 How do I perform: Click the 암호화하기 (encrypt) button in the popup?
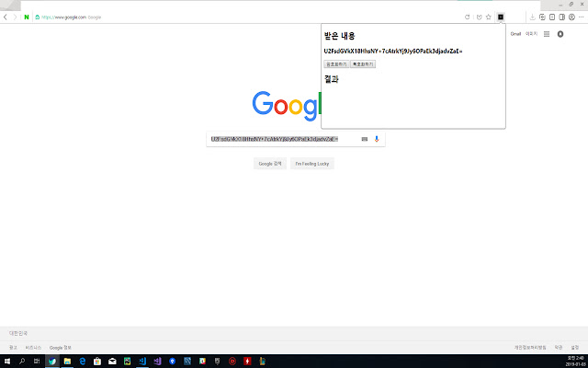336,64
